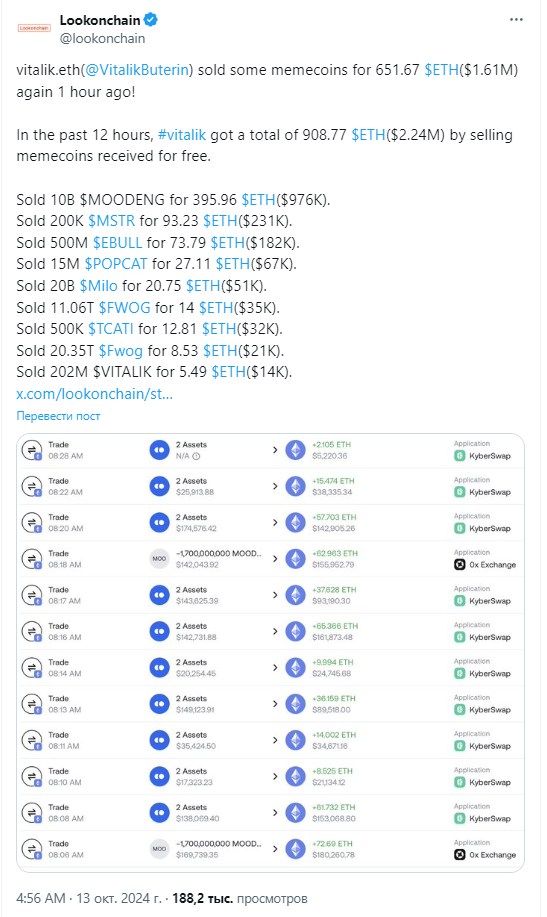This screenshot has width=547, height=917.
Task: Click the blue verified badge next to Lookonchain
Action: click(x=151, y=20)
